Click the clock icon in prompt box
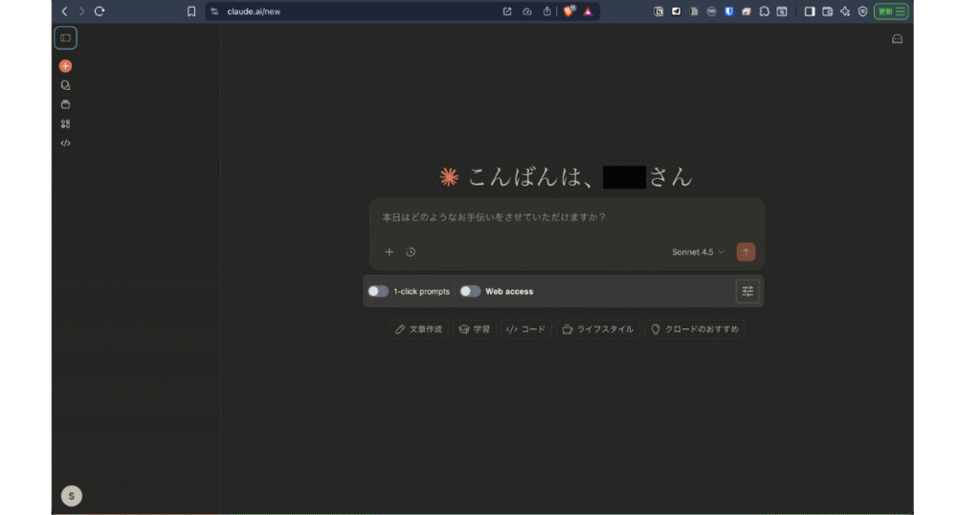 (411, 252)
